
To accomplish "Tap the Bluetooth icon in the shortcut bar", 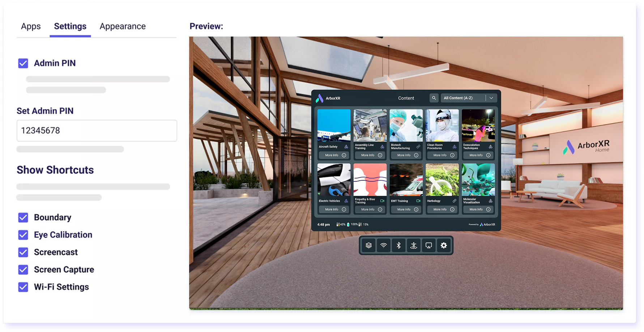I will point(398,245).
